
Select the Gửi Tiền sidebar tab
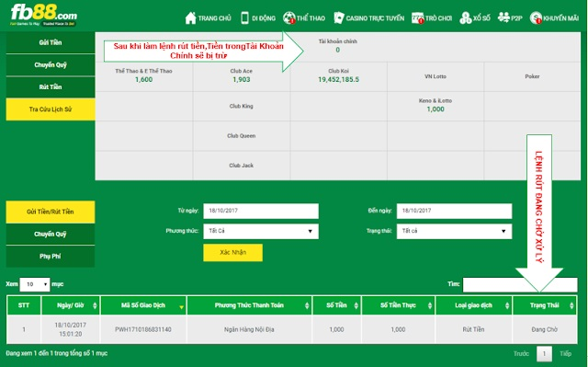point(51,42)
